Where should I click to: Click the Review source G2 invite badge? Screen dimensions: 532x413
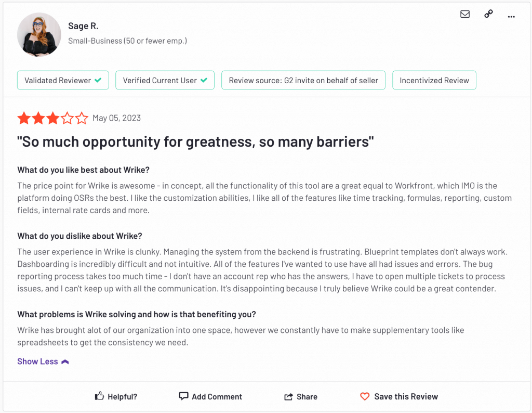pos(303,80)
